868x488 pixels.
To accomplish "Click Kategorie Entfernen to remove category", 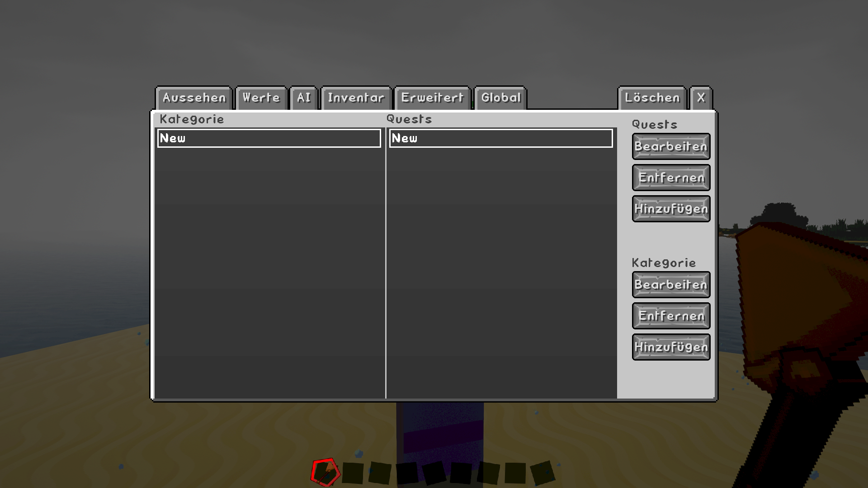I will click(671, 316).
